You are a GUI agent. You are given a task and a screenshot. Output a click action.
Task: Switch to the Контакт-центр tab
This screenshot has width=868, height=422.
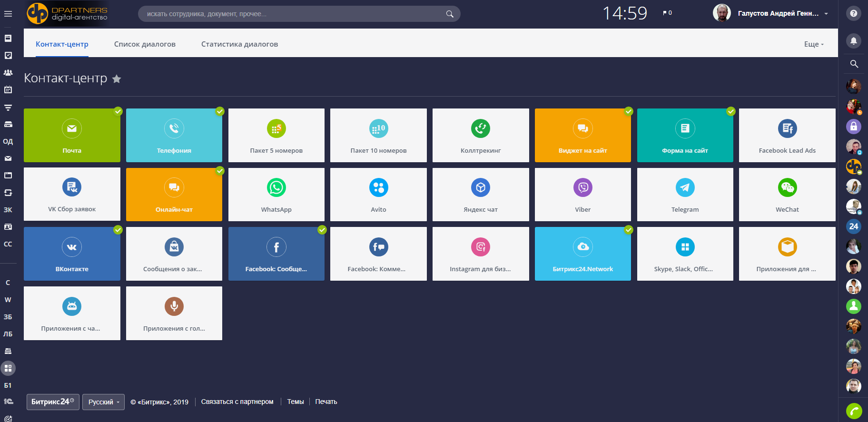(x=62, y=44)
